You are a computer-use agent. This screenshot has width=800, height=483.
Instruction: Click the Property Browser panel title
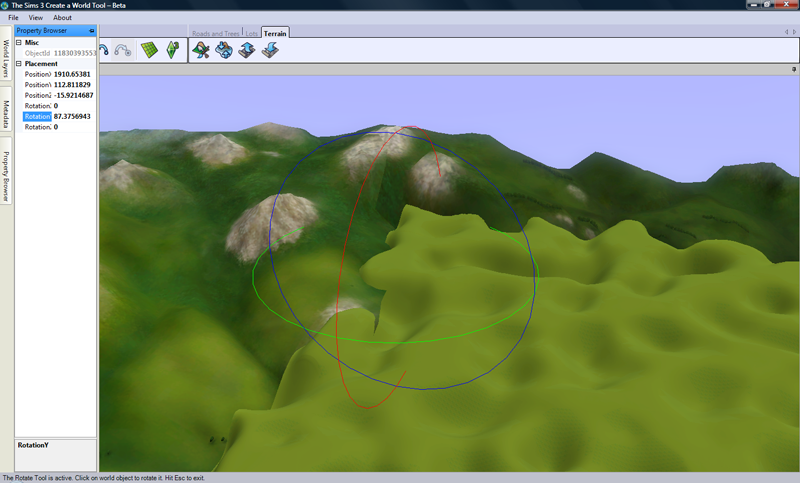coord(41,31)
